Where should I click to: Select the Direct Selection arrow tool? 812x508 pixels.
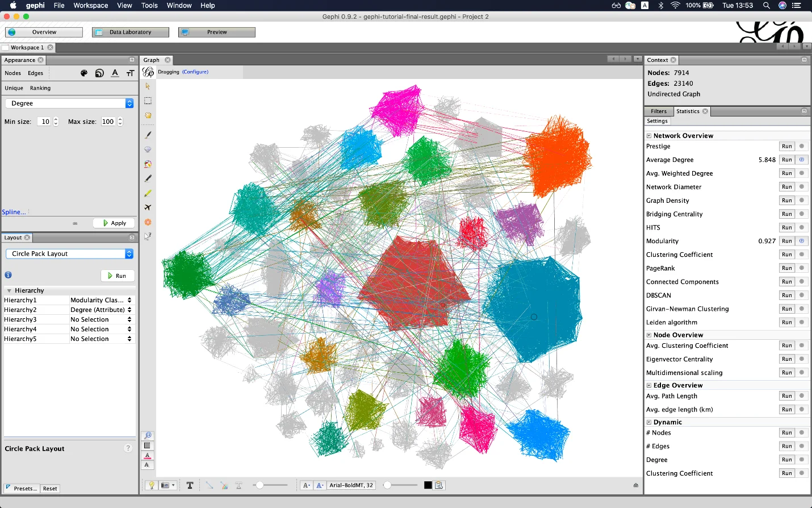pyautogui.click(x=148, y=86)
